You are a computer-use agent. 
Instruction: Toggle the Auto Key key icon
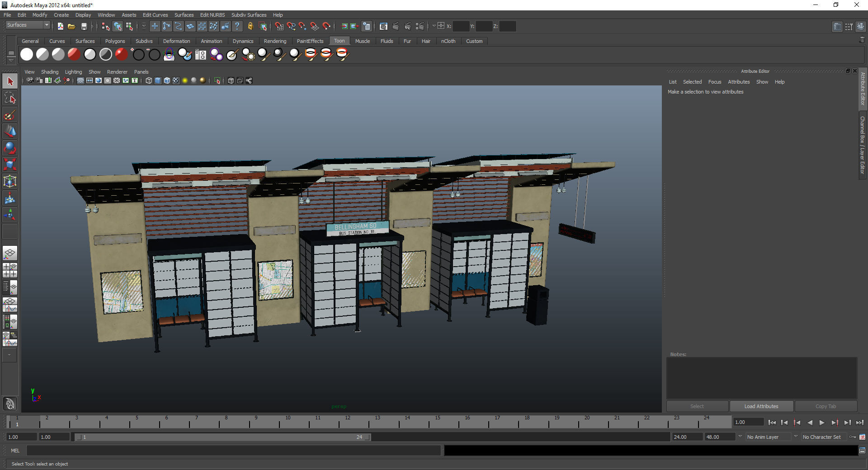pyautogui.click(x=853, y=437)
